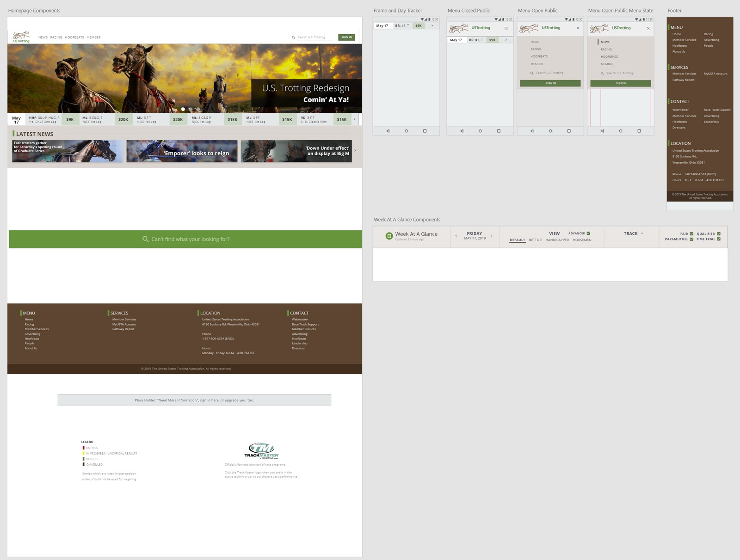740x560 pixels.
Task: Tap Android back icon in Frame and Day Tracker
Action: coord(388,131)
